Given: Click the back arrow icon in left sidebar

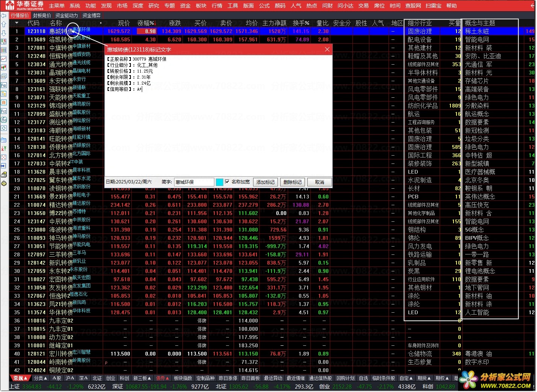Looking at the screenshot, I should pyautogui.click(x=4, y=16).
